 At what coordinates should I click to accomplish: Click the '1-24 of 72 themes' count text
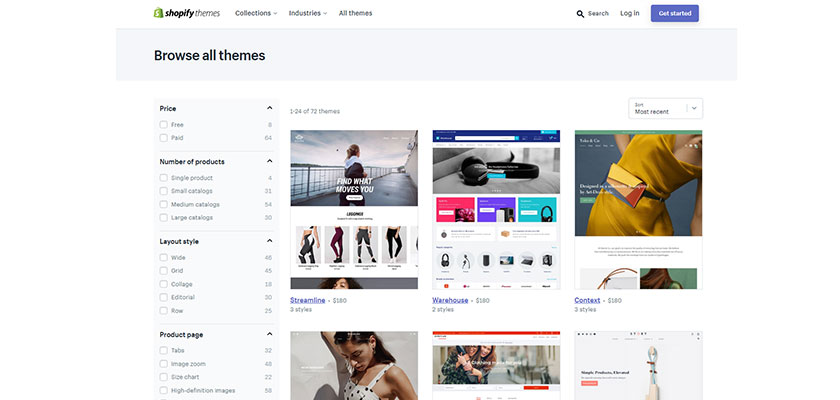pos(314,111)
